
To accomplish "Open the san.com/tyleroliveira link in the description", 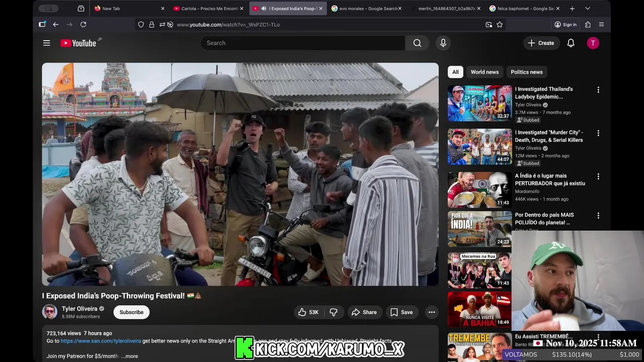I will pos(101,341).
